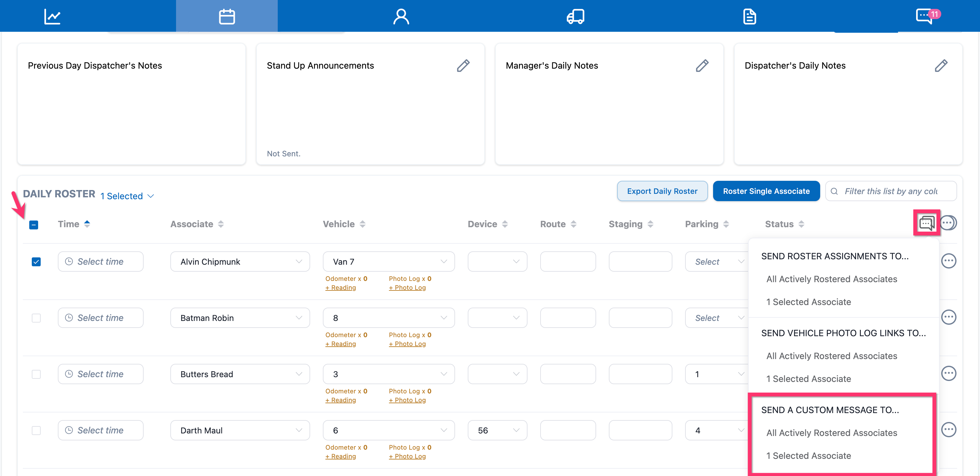Uncheck the Alvin Chipmunk row checkbox

click(36, 262)
